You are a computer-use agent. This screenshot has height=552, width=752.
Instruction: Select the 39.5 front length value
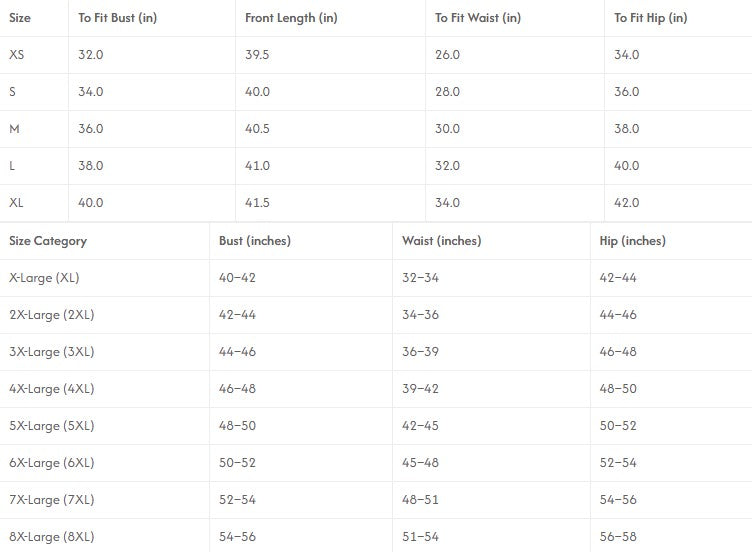[x=257, y=55]
